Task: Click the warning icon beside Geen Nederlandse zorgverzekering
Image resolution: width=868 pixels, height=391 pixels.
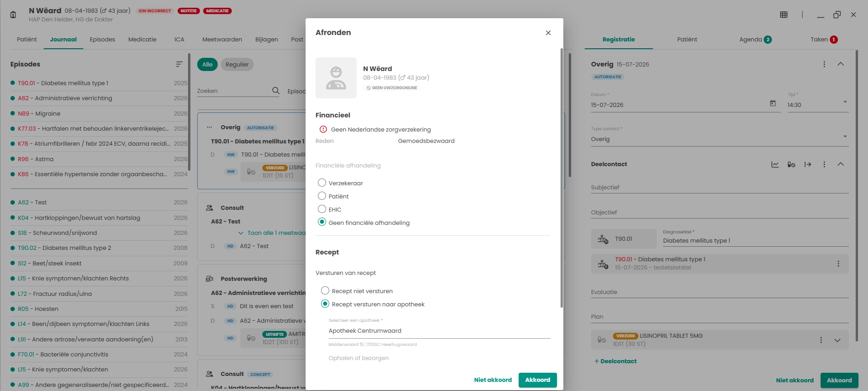Action: (323, 129)
